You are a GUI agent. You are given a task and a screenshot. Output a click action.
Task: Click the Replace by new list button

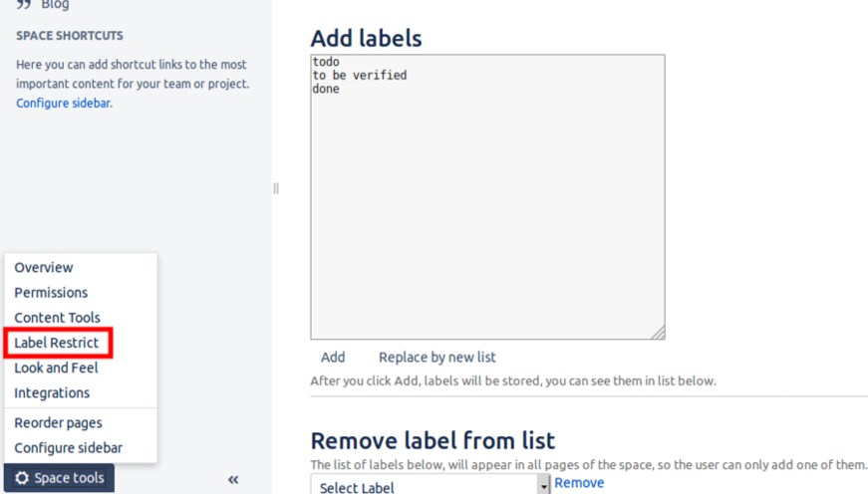[x=436, y=357]
